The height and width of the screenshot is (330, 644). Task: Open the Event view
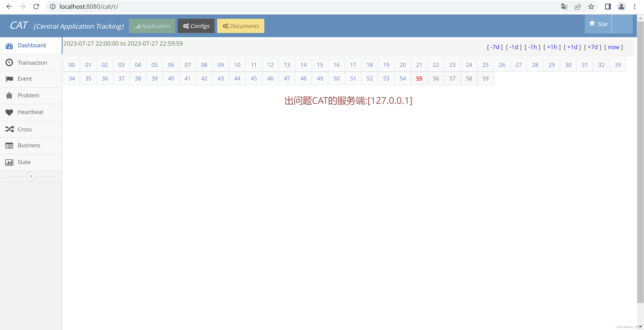pos(25,78)
